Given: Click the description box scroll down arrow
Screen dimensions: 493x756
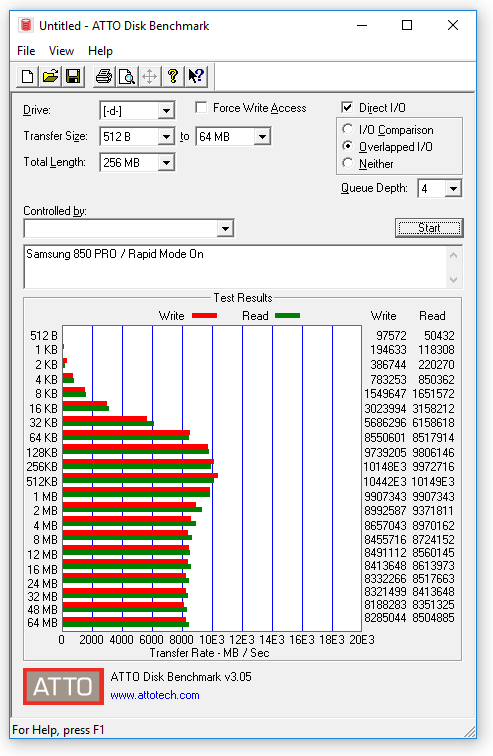Looking at the screenshot, I should 453,279.
